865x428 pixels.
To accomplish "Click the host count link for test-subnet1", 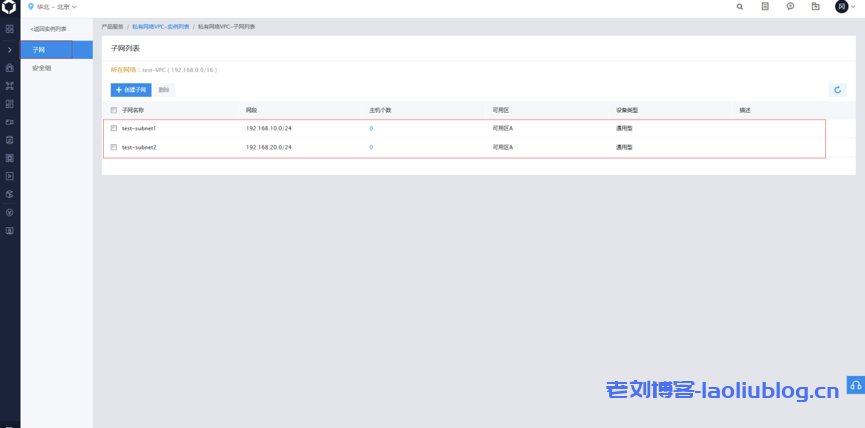I will coord(371,128).
